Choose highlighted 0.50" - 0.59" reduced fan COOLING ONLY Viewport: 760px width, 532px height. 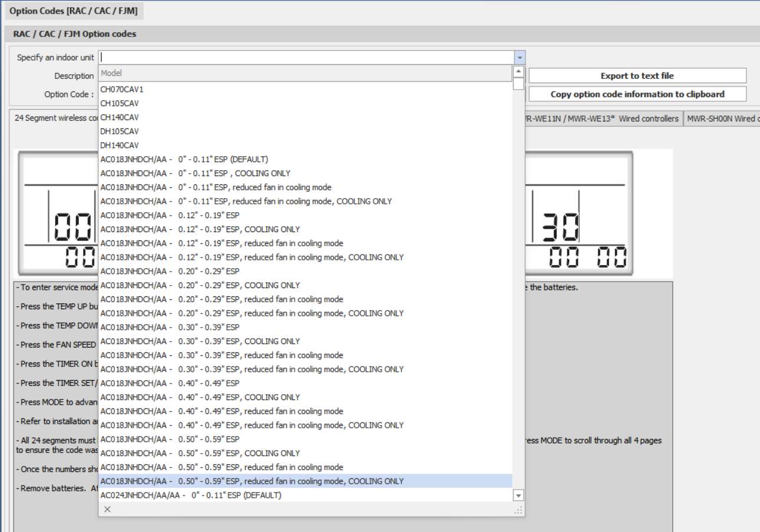(x=252, y=481)
